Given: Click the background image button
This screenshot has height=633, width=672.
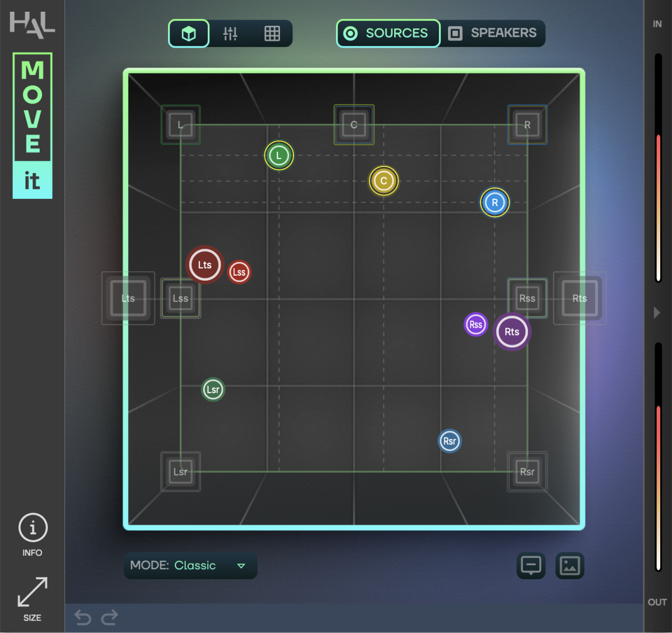Looking at the screenshot, I should [x=570, y=566].
